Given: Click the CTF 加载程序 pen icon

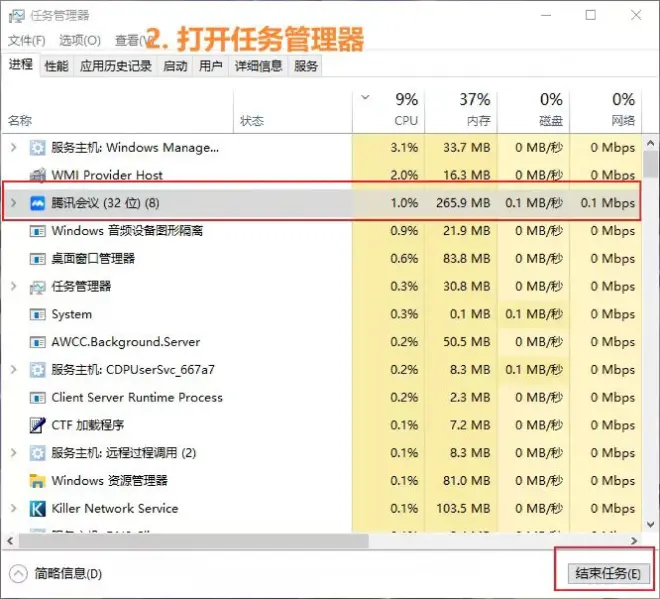Looking at the screenshot, I should pos(37,425).
